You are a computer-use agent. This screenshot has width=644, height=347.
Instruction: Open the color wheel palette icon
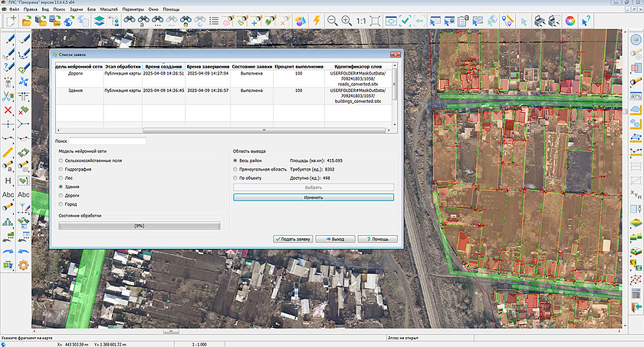pos(570,21)
